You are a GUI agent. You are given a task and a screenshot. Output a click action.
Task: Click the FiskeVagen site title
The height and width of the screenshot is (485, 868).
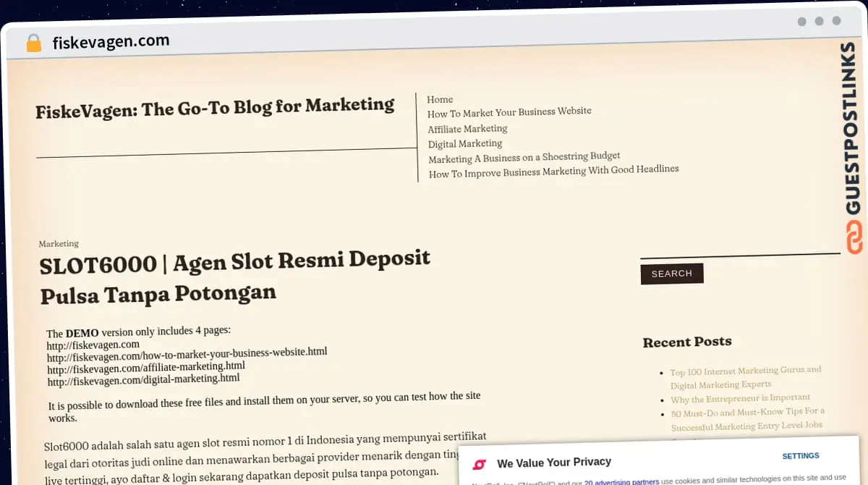(x=215, y=108)
